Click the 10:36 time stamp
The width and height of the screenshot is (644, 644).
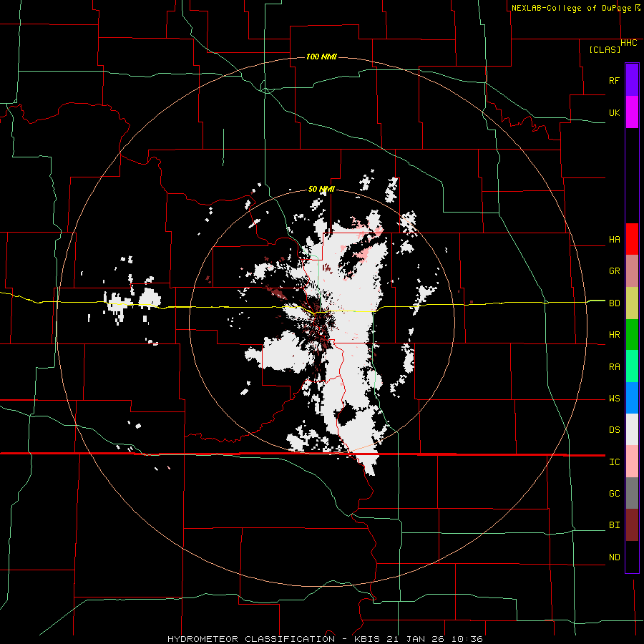coord(467,639)
